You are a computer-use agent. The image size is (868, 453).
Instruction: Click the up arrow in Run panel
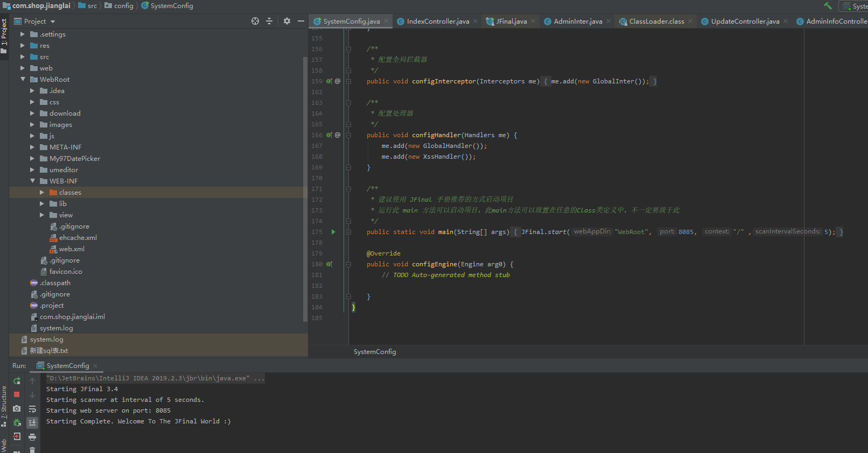click(32, 381)
